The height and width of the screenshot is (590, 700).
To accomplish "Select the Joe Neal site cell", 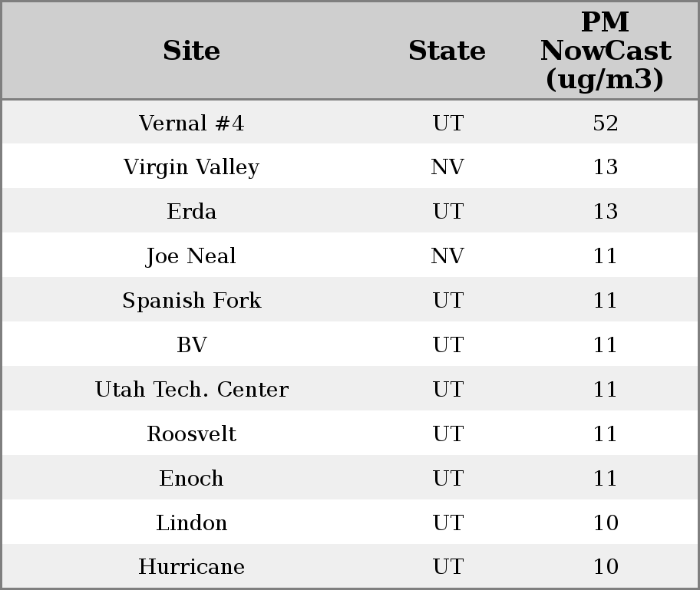I will pos(192,256).
